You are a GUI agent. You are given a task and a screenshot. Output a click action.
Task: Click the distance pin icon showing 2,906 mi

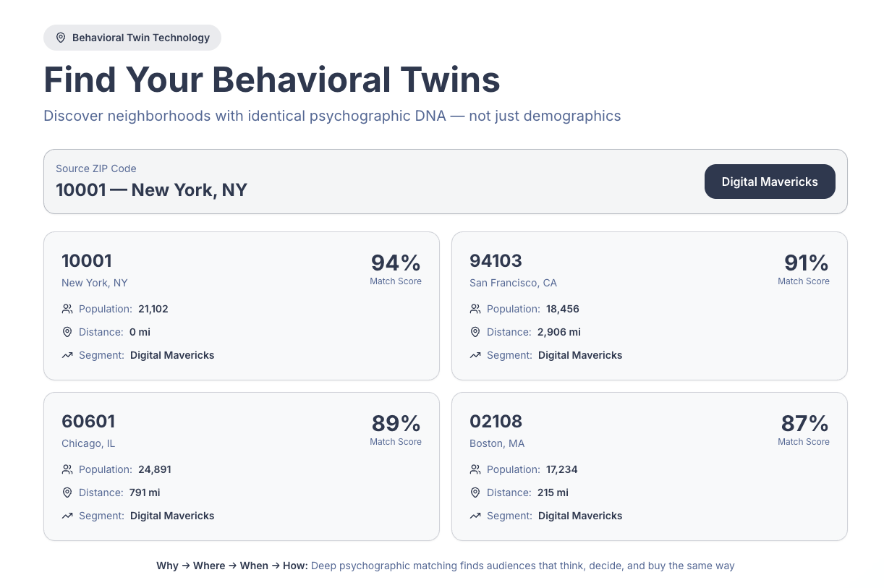click(475, 332)
